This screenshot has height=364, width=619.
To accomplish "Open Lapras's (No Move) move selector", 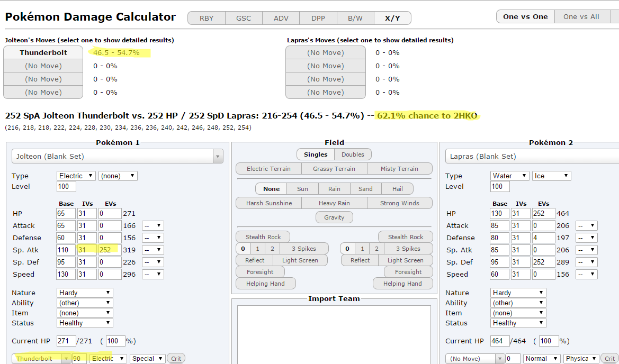I will coord(476,359).
